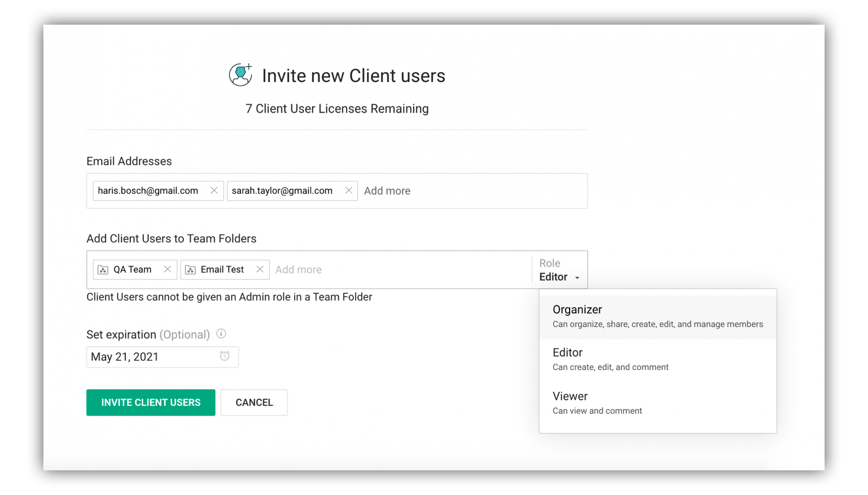Click the INVITE CLIENT USERS button
The height and width of the screenshot is (495, 868).
(x=151, y=402)
